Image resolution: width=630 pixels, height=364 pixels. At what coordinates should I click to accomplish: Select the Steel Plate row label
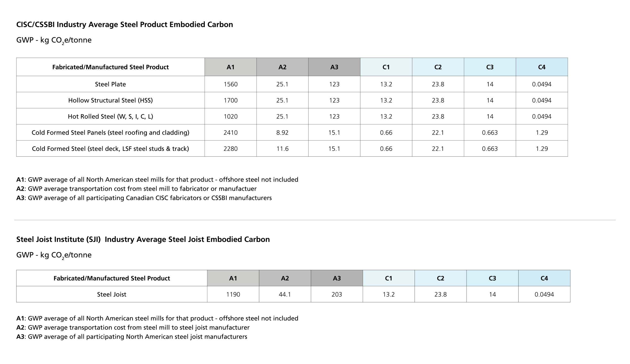pos(110,84)
